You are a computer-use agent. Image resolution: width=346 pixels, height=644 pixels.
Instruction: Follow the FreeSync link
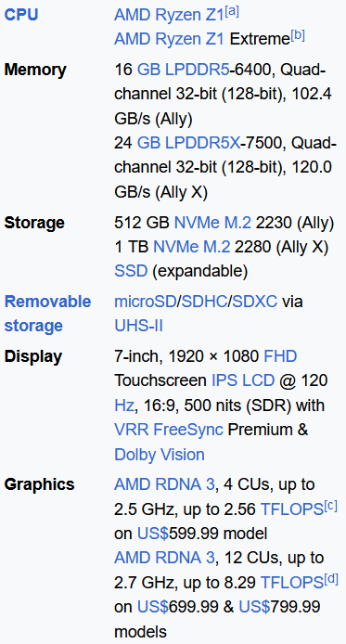pos(188,430)
